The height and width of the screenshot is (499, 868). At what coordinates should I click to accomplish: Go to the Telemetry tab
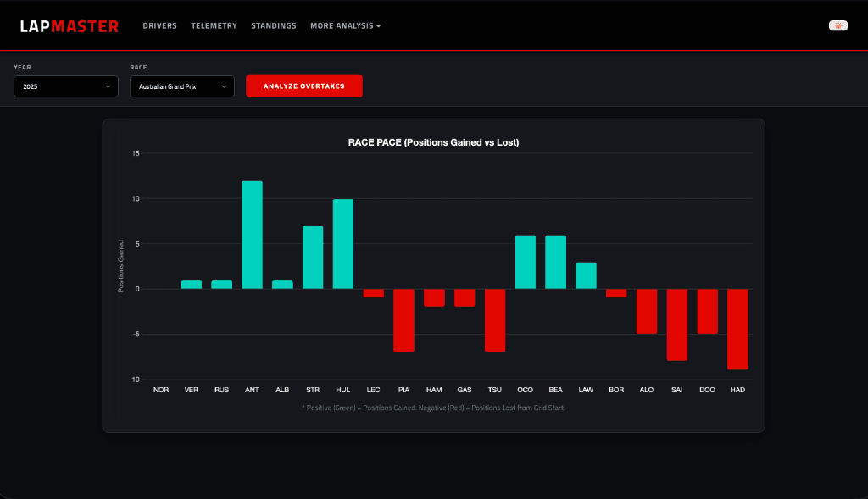click(214, 26)
